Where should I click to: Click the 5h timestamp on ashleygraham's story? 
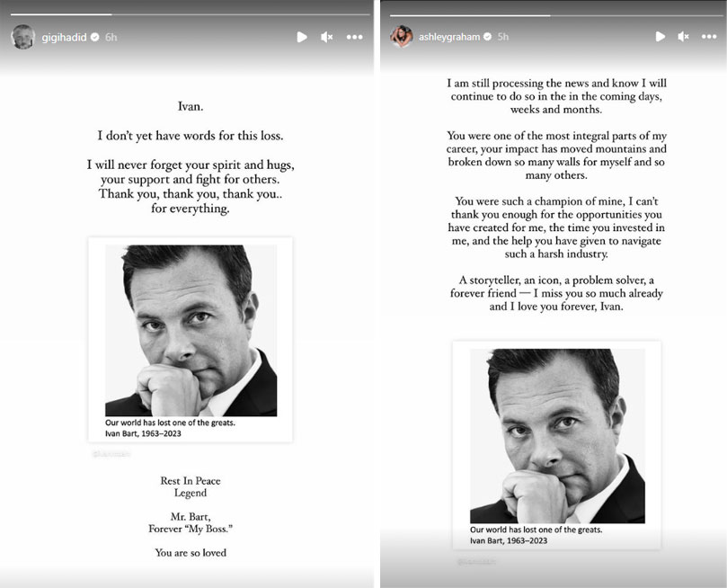tap(503, 37)
